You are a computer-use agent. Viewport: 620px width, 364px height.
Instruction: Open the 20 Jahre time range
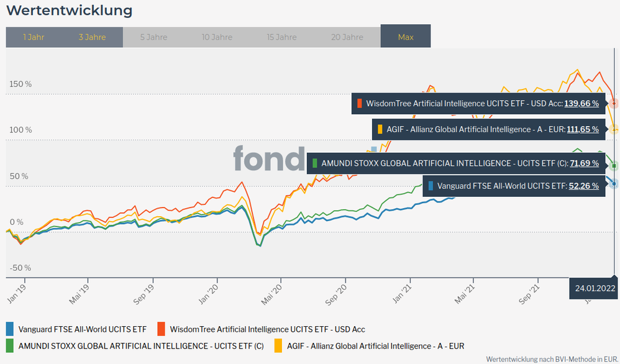pos(347,37)
